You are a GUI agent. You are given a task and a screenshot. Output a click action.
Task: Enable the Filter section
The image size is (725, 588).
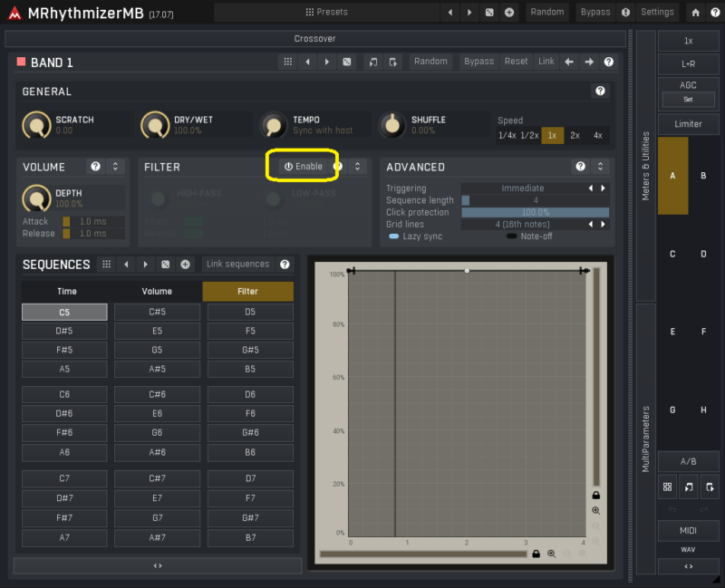[303, 167]
